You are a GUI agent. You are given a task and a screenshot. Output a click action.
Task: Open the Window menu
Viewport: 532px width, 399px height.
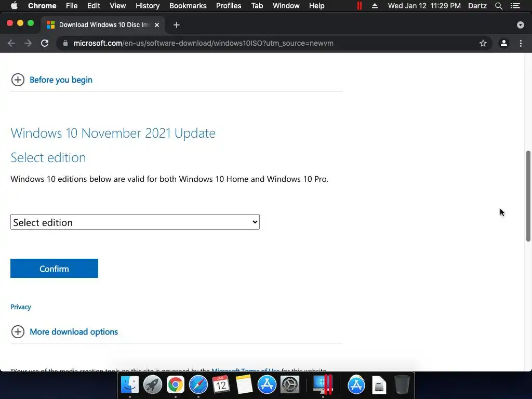coord(286,6)
